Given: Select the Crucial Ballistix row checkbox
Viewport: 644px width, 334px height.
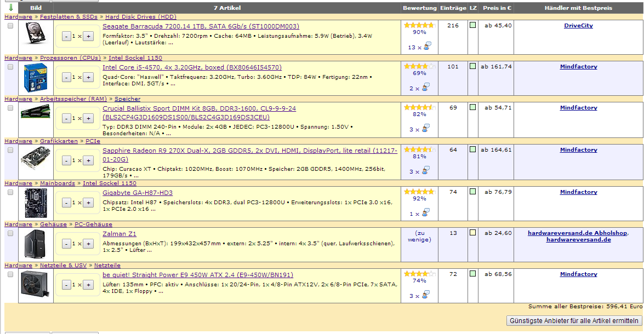Looking at the screenshot, I should [10, 108].
